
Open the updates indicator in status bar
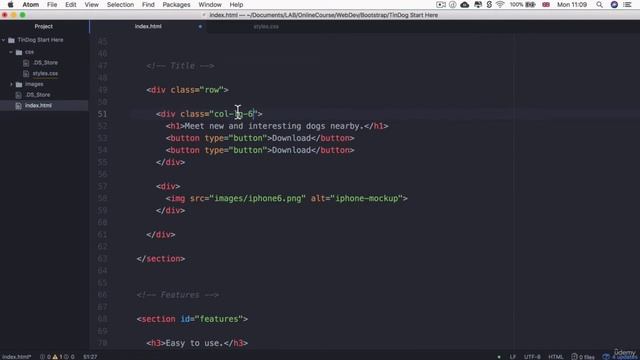point(619,357)
